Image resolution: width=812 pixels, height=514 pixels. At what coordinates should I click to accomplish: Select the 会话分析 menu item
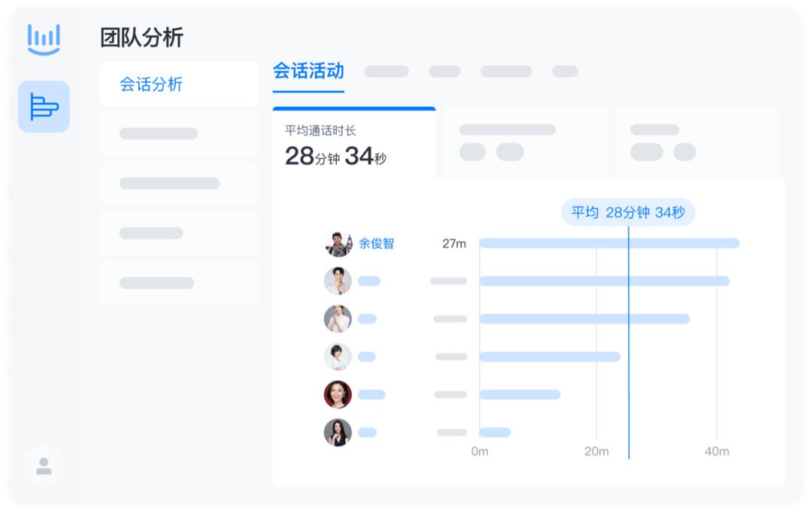(x=151, y=84)
